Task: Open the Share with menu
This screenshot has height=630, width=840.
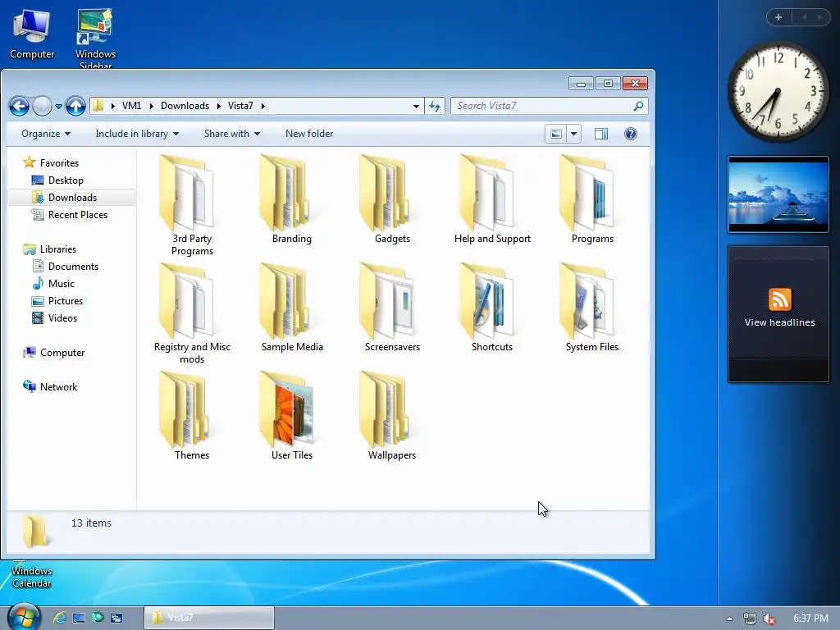Action: 232,134
